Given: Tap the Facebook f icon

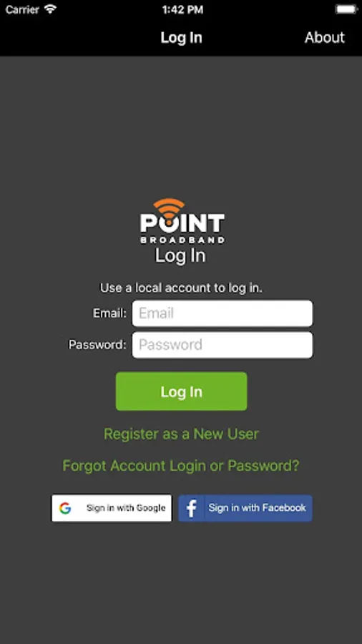Looking at the screenshot, I should pyautogui.click(x=191, y=509).
